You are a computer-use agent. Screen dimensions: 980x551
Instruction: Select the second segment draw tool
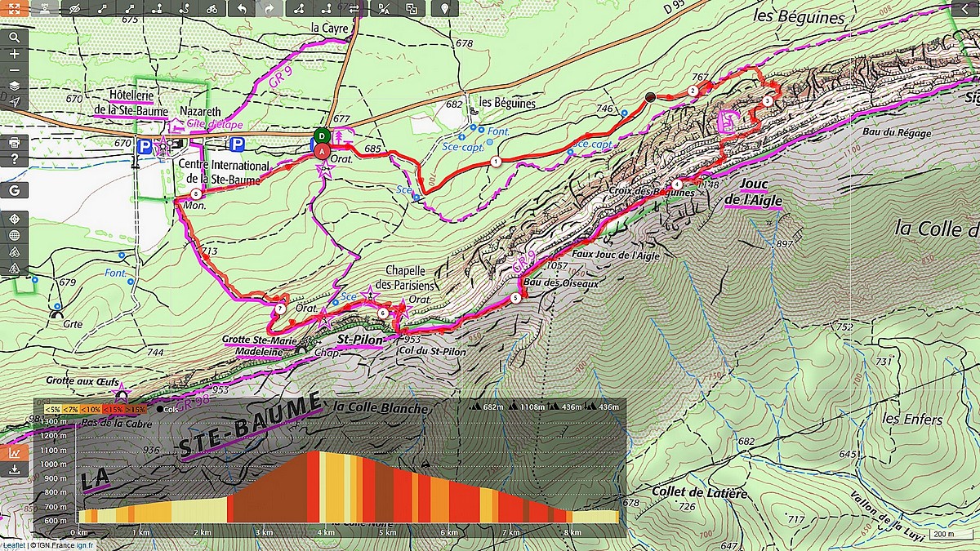[x=130, y=9]
